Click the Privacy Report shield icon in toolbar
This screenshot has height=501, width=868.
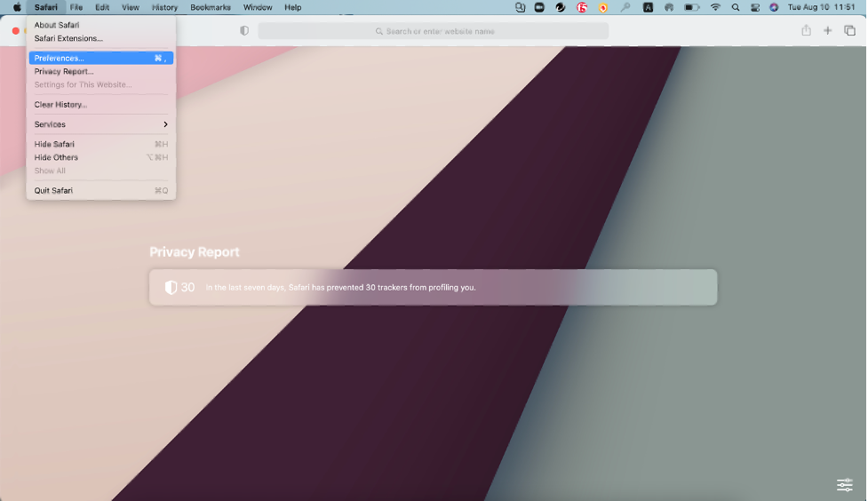tap(244, 31)
